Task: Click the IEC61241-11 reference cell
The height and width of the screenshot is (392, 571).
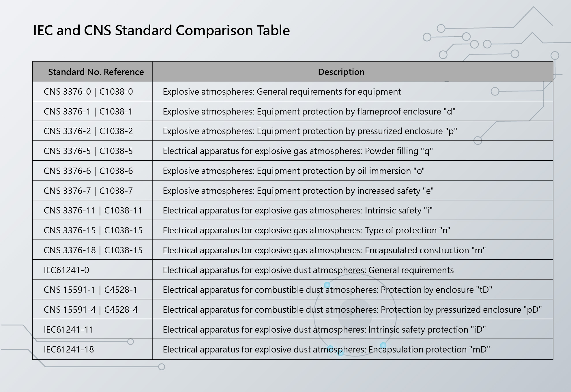Action: (x=69, y=330)
